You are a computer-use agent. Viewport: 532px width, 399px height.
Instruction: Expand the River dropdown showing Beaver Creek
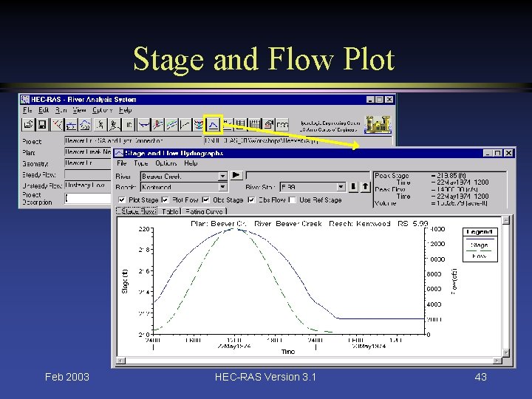point(222,176)
